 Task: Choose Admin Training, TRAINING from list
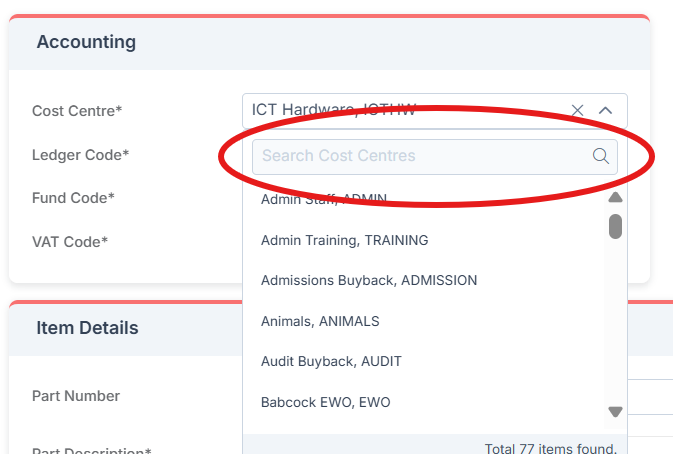[x=344, y=240]
